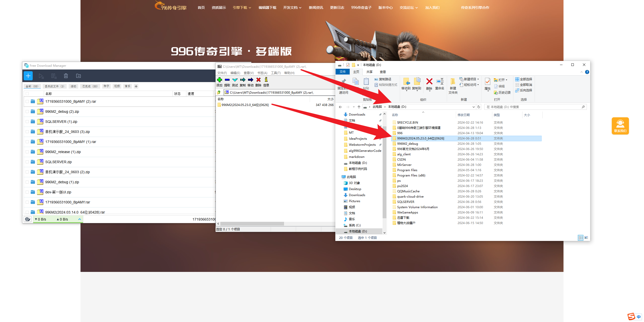Click the trash delete icon in Free Download Manager
The height and width of the screenshot is (322, 644).
click(66, 76)
